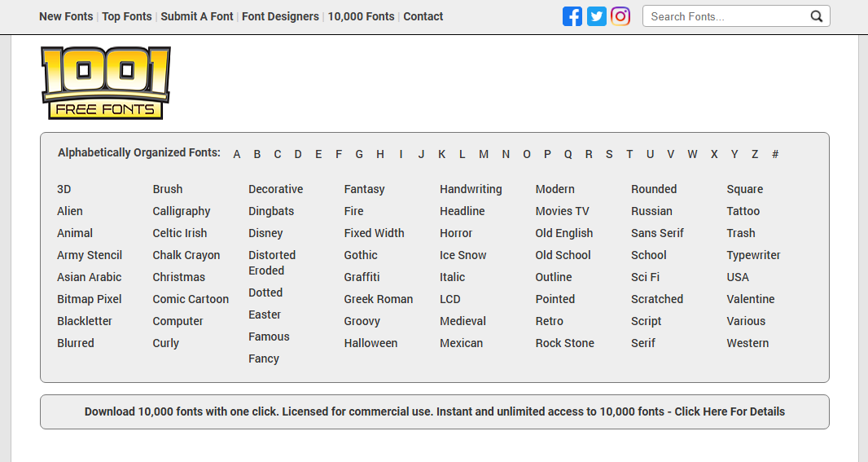Open the Font Designers page
Image resolution: width=868 pixels, height=462 pixels.
tap(280, 16)
